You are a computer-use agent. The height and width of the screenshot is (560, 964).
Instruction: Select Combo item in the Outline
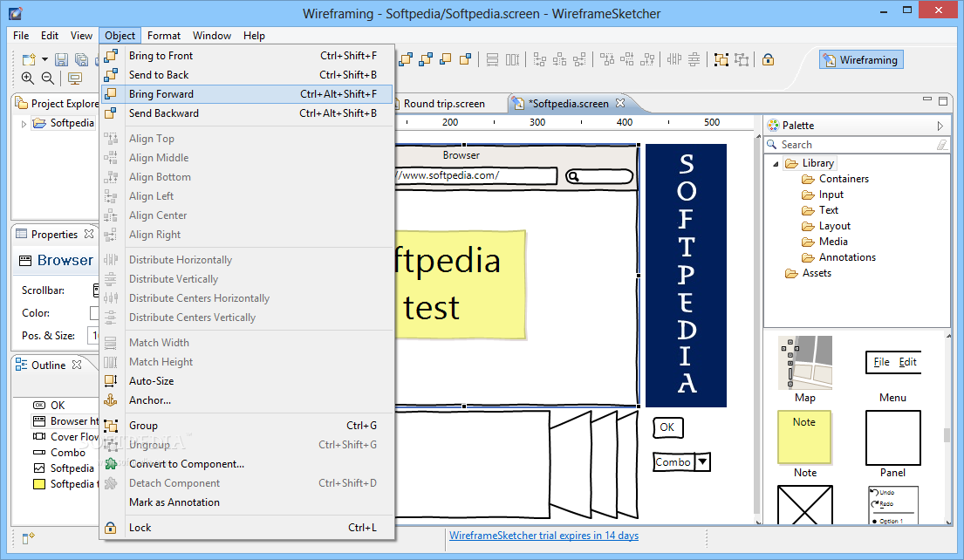coord(59,453)
